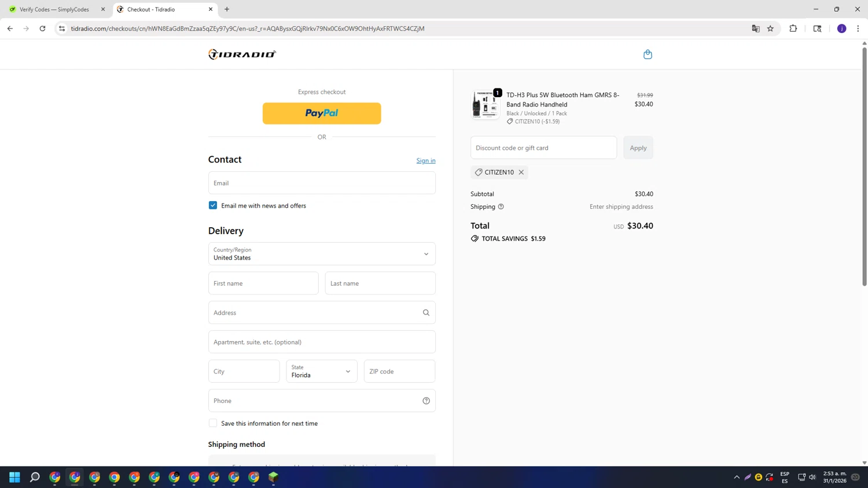This screenshot has width=868, height=488.
Task: Check Save this information for next time
Action: (213, 423)
